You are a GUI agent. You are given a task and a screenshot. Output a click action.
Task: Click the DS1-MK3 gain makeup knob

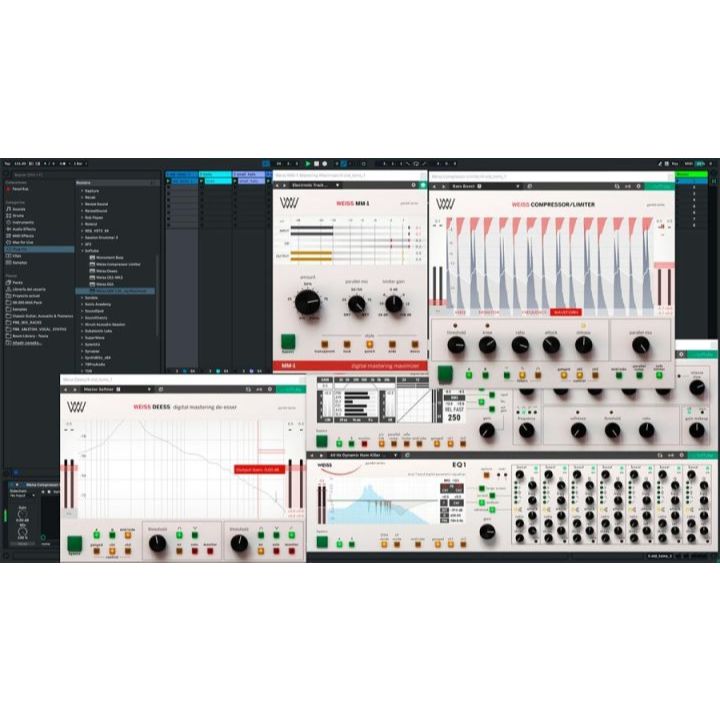(x=697, y=430)
